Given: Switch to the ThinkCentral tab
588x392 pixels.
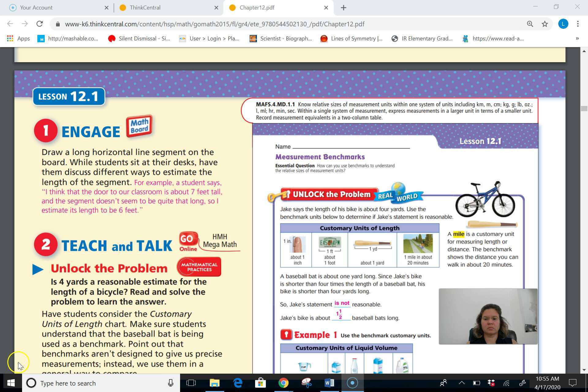Looking at the screenshot, I should point(145,8).
